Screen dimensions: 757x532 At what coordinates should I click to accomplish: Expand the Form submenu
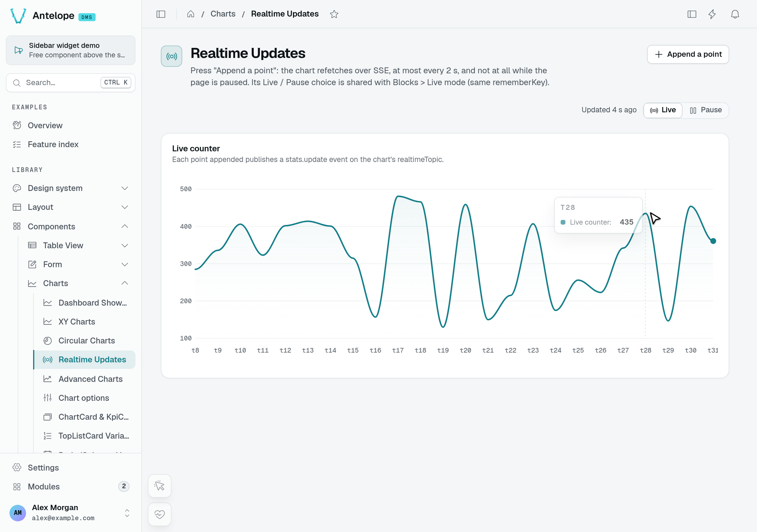click(78, 264)
